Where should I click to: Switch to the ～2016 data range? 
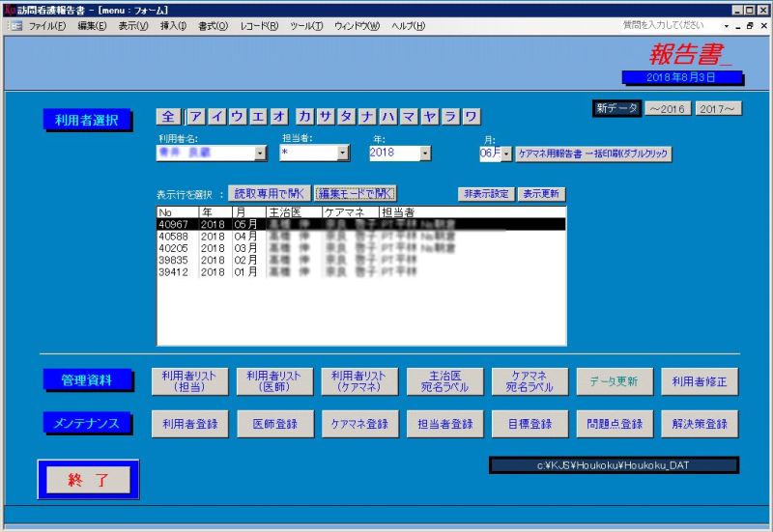tap(668, 109)
